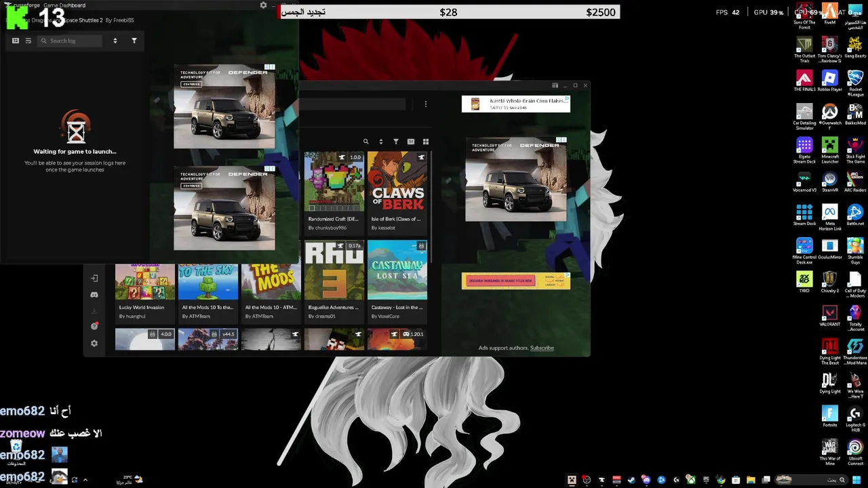Open ARC Raiders desktop icon

tap(855, 182)
